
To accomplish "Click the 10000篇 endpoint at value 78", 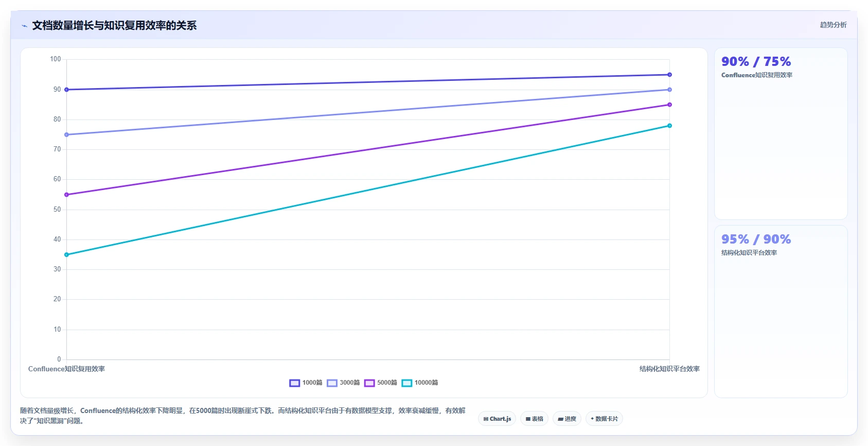I will (669, 126).
